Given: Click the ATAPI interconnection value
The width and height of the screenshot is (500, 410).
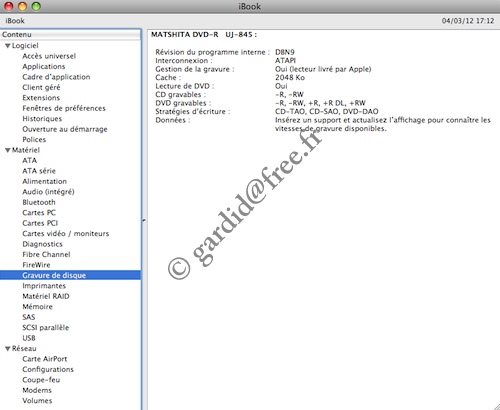Looking at the screenshot, I should (x=285, y=61).
